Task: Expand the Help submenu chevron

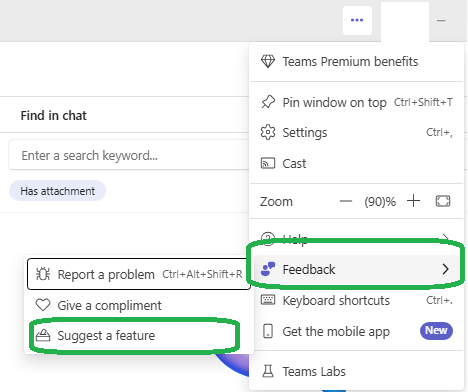Action: point(445,237)
